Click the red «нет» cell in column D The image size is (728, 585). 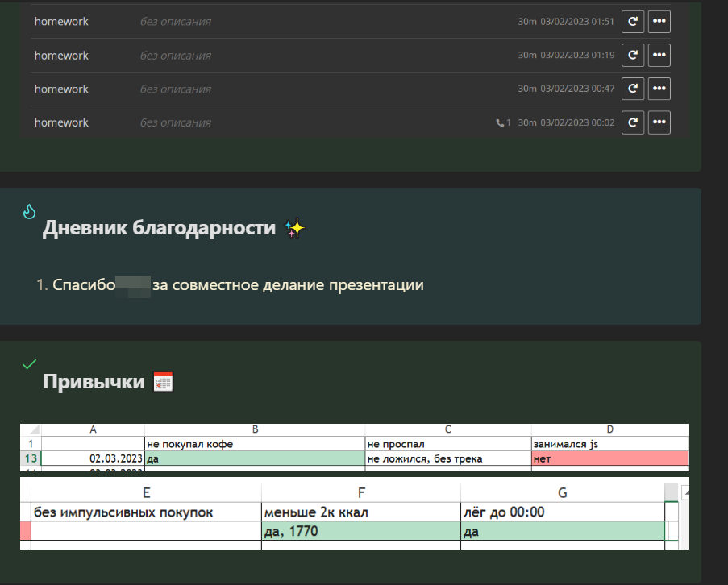click(609, 458)
